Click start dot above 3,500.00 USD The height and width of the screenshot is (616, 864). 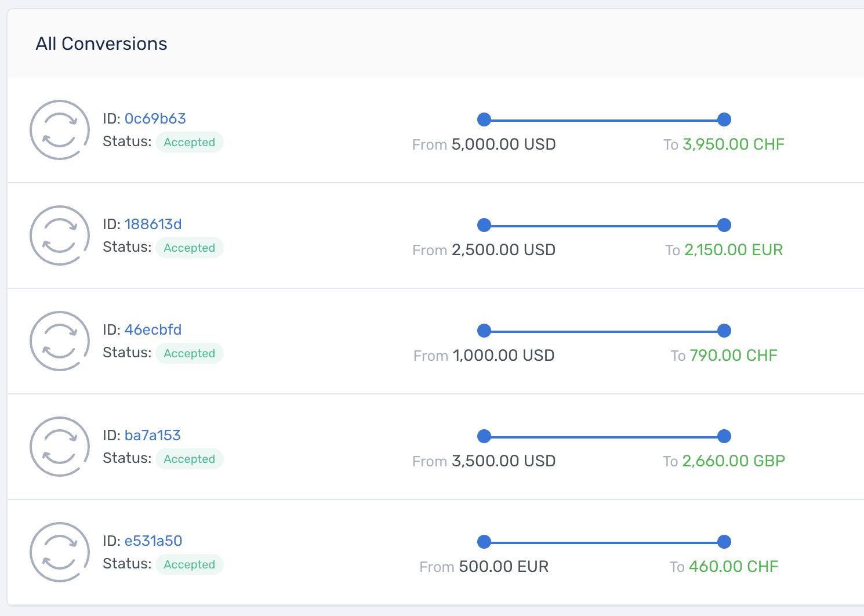484,436
